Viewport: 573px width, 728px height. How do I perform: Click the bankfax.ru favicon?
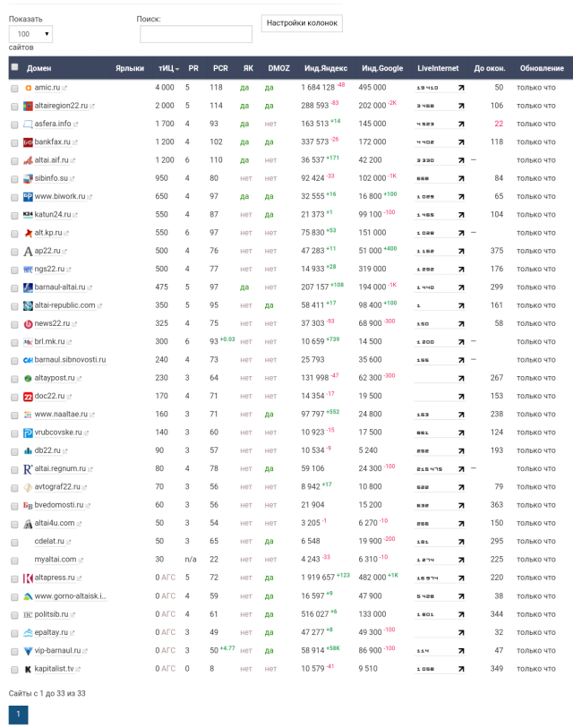[28, 142]
